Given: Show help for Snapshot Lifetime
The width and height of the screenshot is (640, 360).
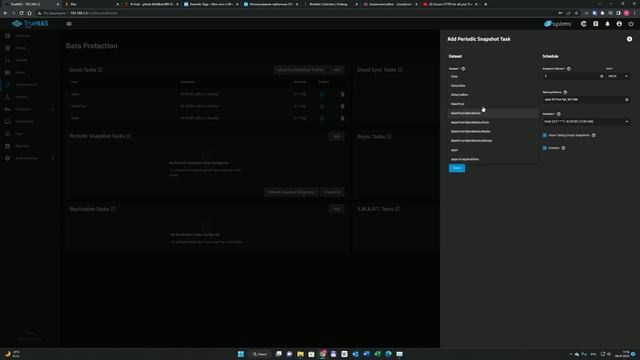Looking at the screenshot, I should click(x=569, y=69).
